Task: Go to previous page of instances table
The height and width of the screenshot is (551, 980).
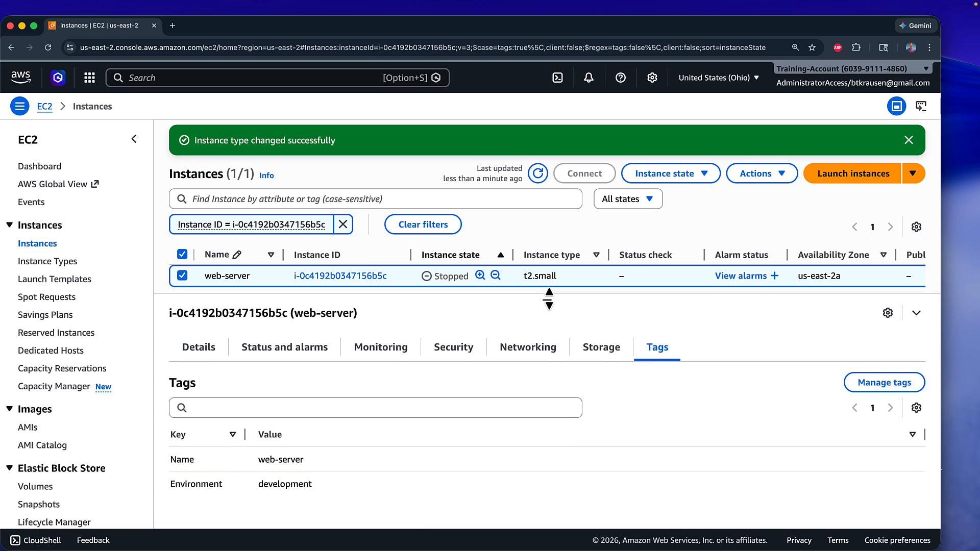Action: pyautogui.click(x=854, y=227)
